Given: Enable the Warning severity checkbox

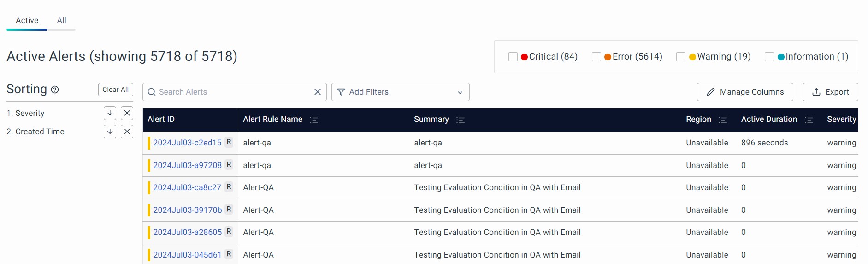Looking at the screenshot, I should point(680,57).
